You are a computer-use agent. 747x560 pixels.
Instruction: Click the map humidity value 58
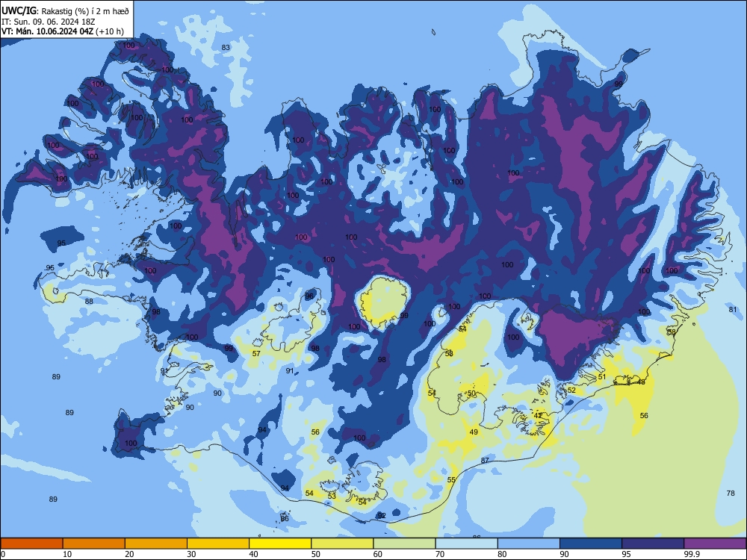pyautogui.click(x=672, y=332)
